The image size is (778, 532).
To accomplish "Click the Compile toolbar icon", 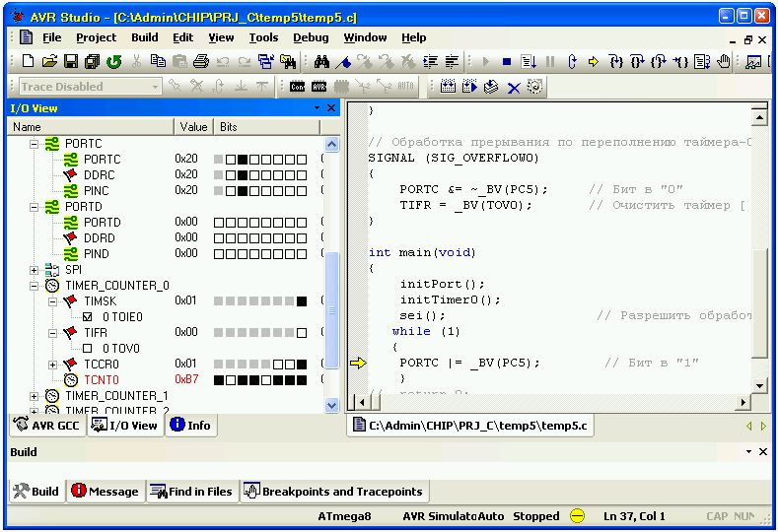I will [491, 87].
